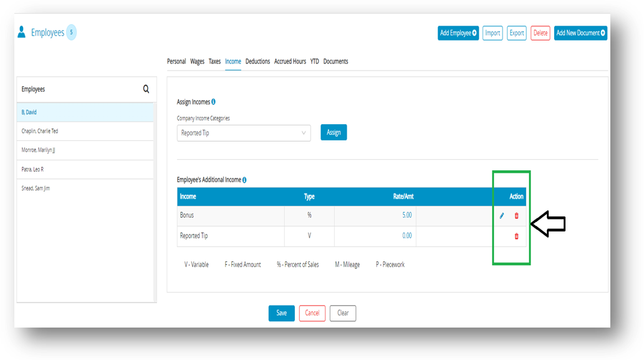Click the search icon in Employees panel

(146, 89)
